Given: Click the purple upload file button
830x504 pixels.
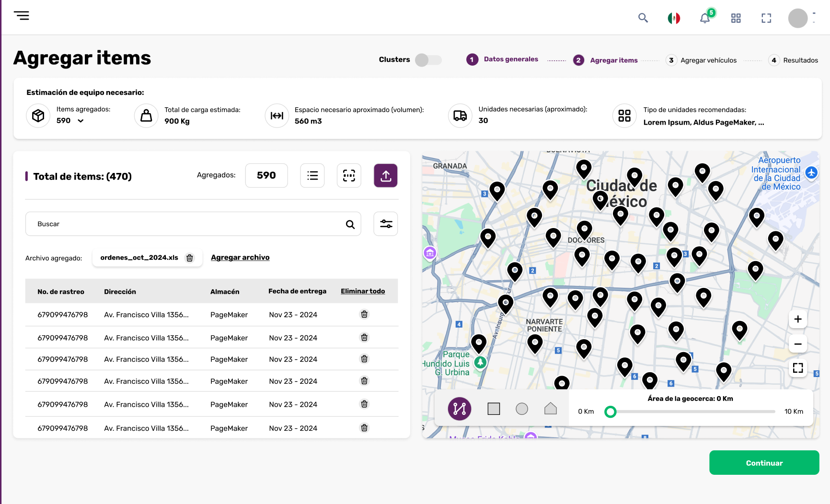Looking at the screenshot, I should (385, 176).
